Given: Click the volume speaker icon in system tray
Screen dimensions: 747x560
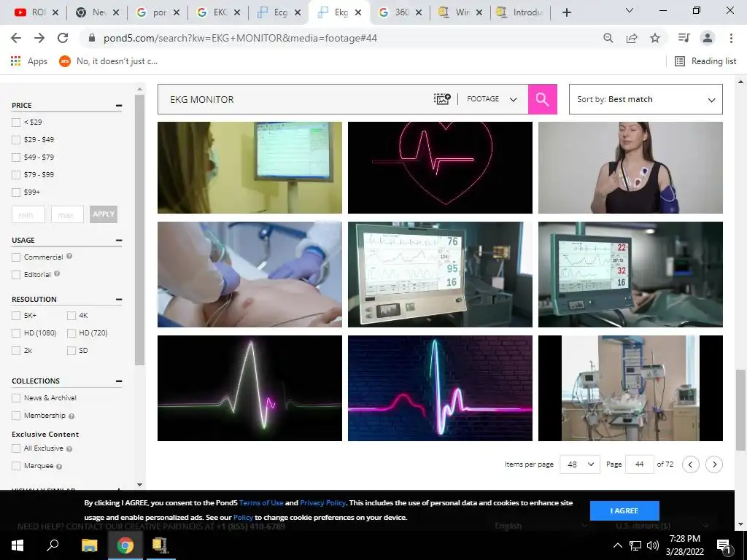Looking at the screenshot, I should (x=653, y=545).
